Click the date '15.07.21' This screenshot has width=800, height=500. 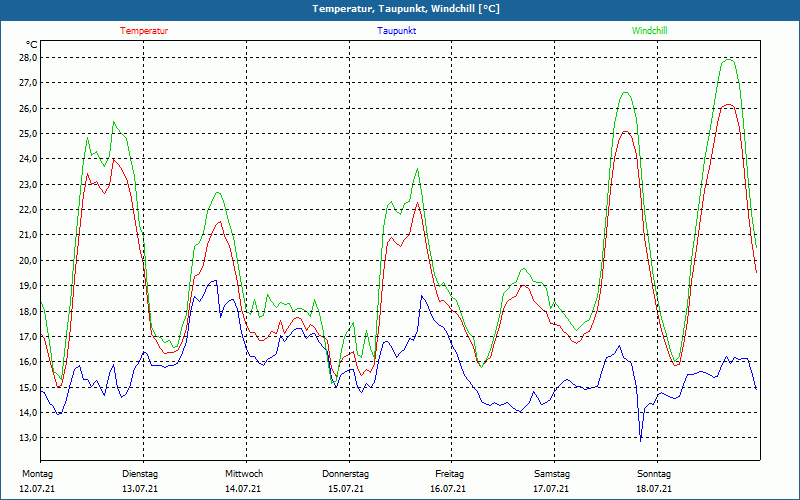click(346, 489)
